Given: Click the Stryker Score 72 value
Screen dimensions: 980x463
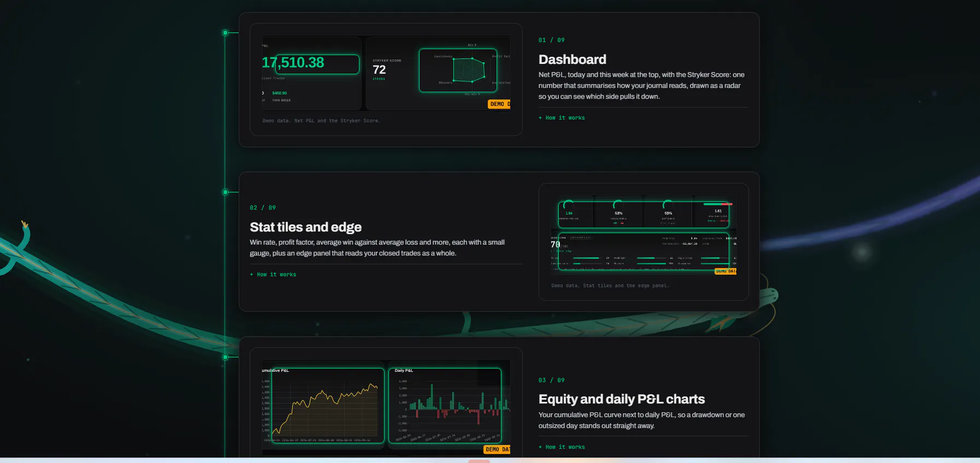Looking at the screenshot, I should point(379,70).
